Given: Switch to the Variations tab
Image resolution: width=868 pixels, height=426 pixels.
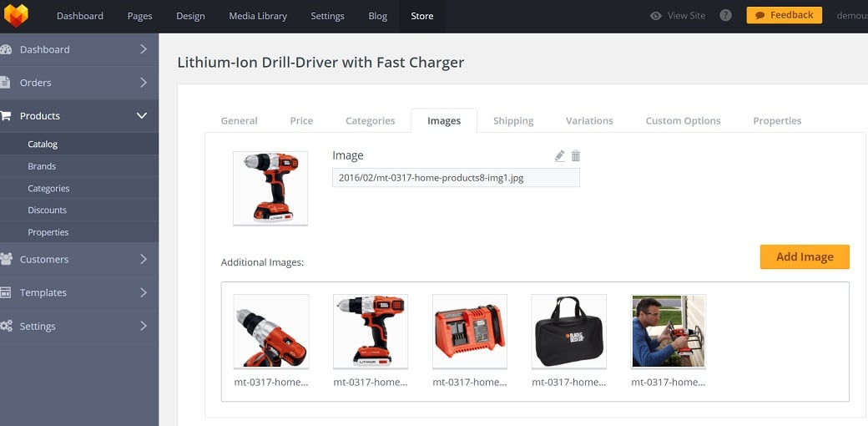Looking at the screenshot, I should pos(589,121).
